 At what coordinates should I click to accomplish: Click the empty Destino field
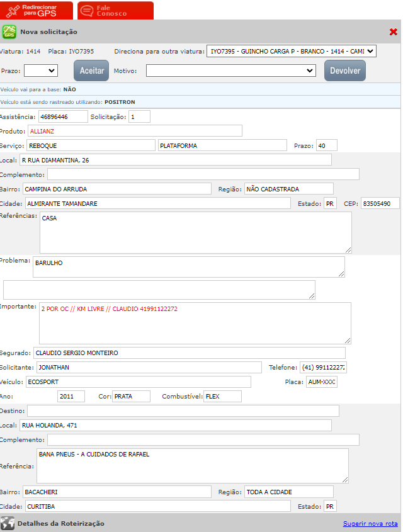click(183, 410)
